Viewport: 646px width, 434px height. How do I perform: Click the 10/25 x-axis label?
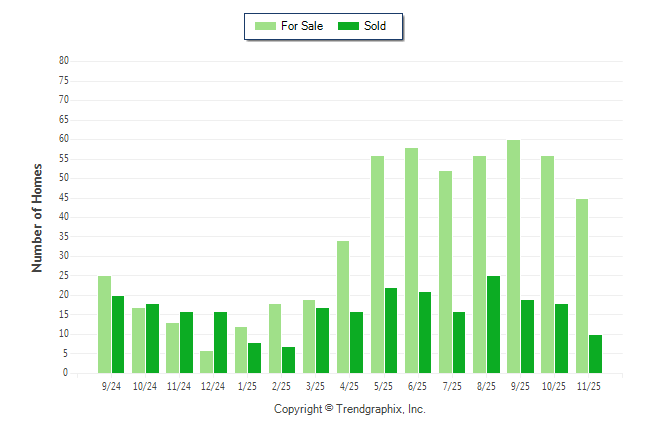tap(555, 386)
